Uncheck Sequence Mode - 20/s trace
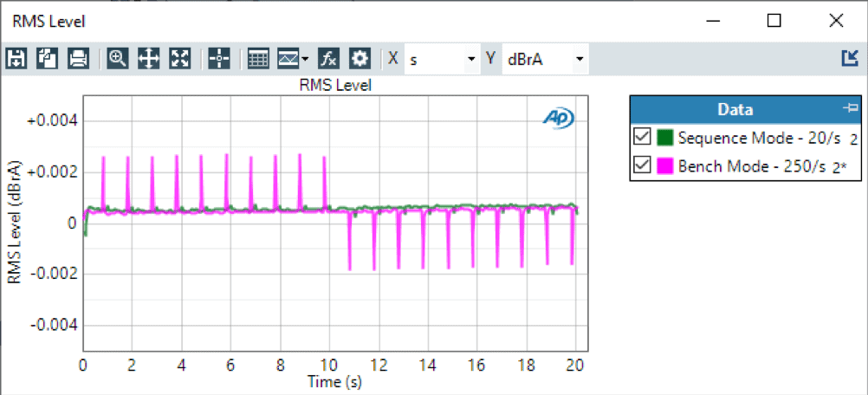The width and height of the screenshot is (868, 395). coord(642,137)
